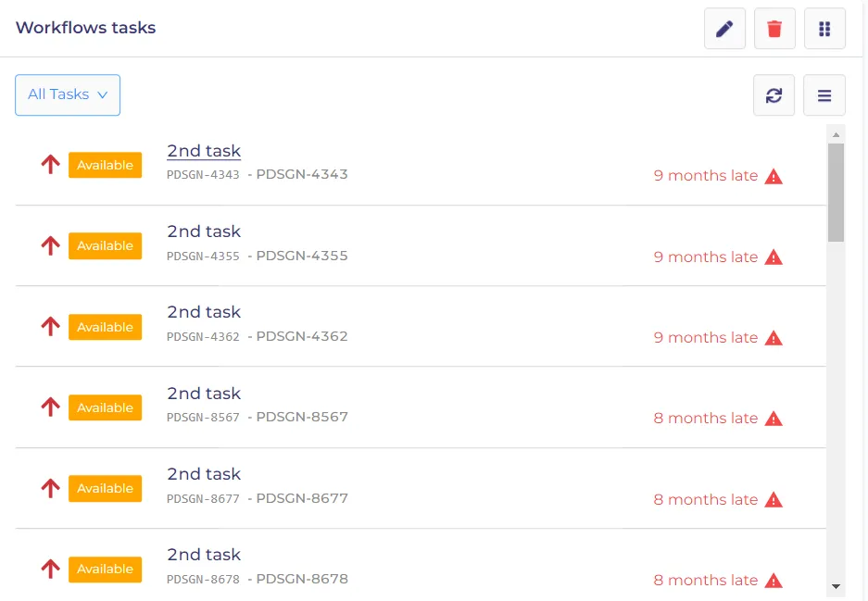Expand the All Tasks dropdown
Screen dimensions: 868x601
click(x=68, y=95)
